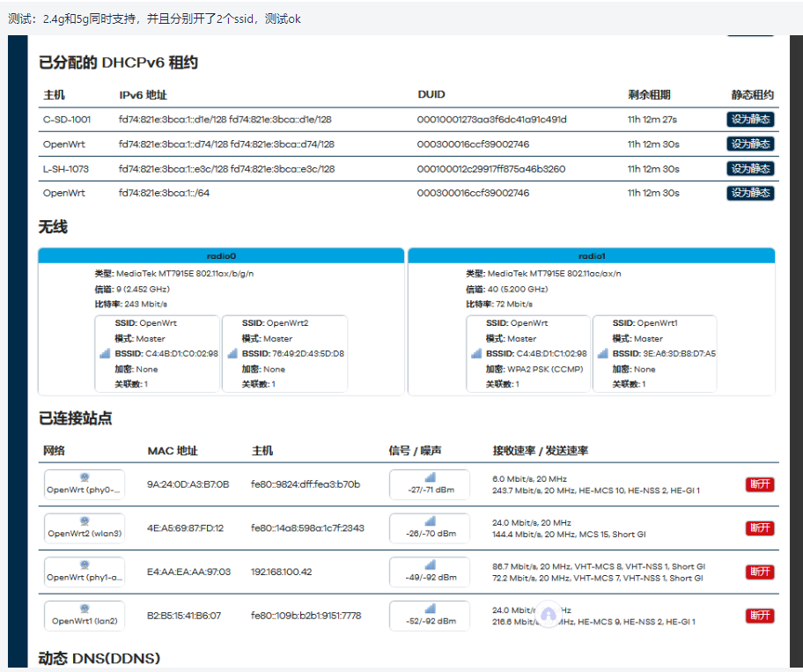
Task: Select OpenWrt2 (wlan3) network badge label
Action: tap(85, 534)
